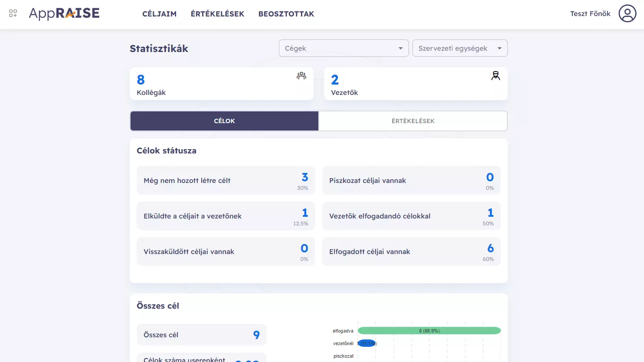644x362 pixels.
Task: Go to BEOSZTOTTAK menu
Action: 286,14
